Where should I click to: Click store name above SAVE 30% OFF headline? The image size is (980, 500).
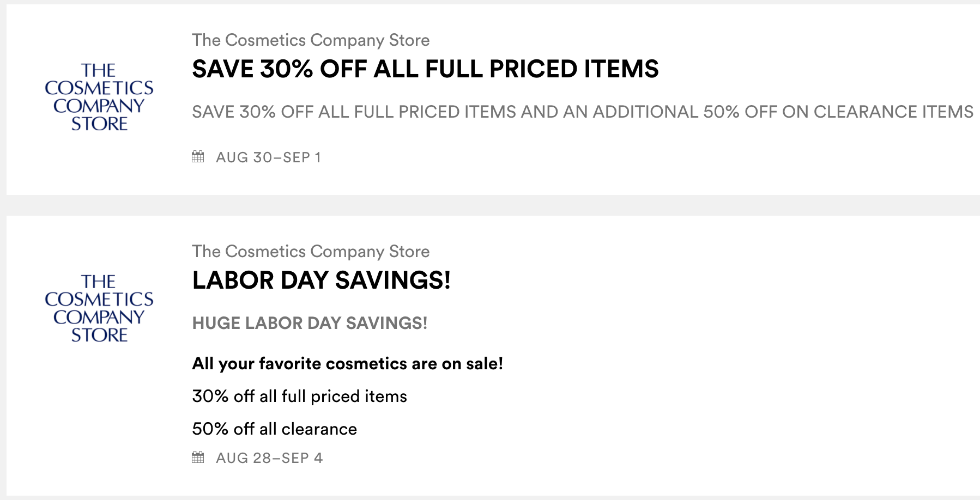pyautogui.click(x=311, y=40)
